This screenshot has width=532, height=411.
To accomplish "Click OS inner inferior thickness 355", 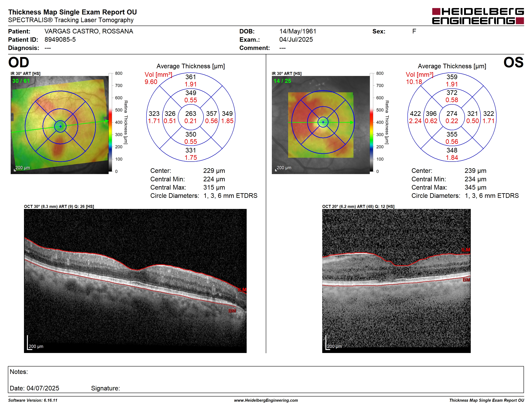I will [x=452, y=134].
